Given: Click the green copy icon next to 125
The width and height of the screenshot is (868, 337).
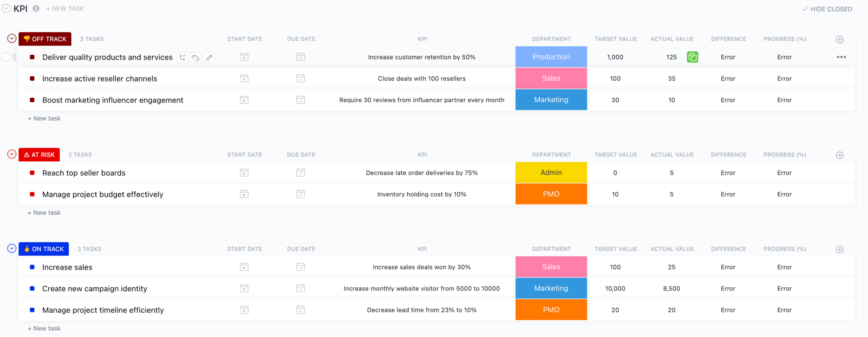Looking at the screenshot, I should click(x=692, y=57).
